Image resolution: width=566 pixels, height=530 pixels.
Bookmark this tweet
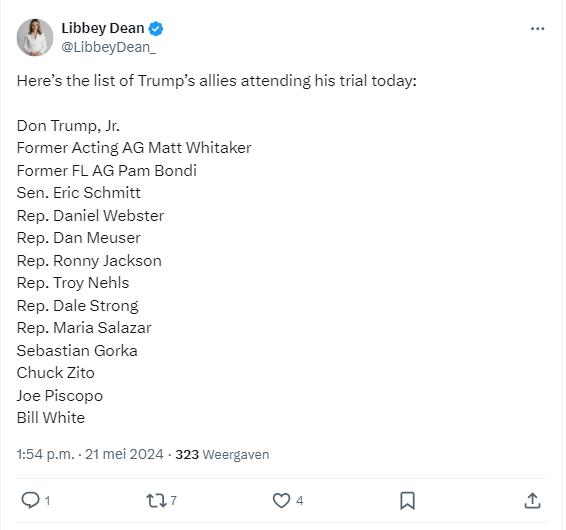click(x=407, y=501)
